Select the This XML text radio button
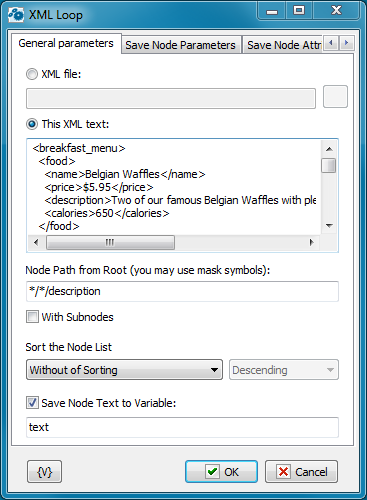This screenshot has width=367, height=500. click(x=32, y=124)
